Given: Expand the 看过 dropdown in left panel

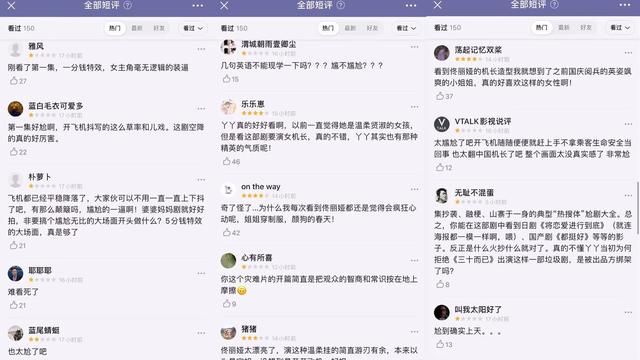Looking at the screenshot, I should (x=193, y=28).
